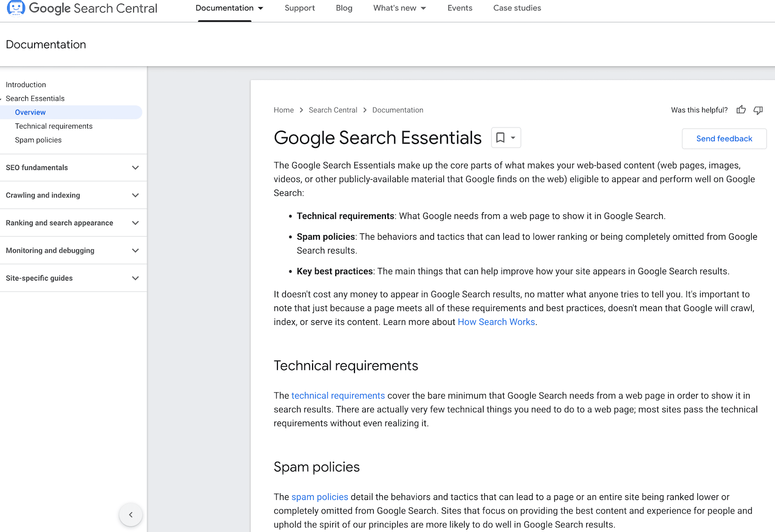Screen dimensions: 775x532
Task: Expand Crawling and indexing section
Action: (73, 195)
